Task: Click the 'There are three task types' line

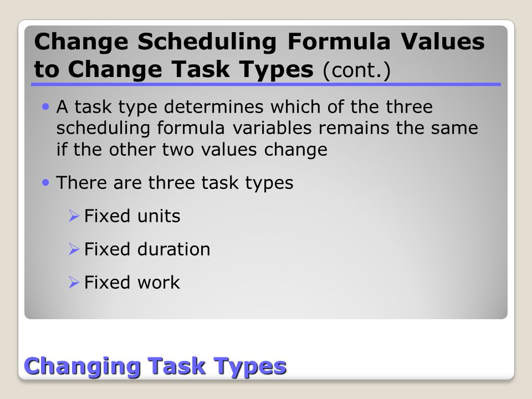Action: point(175,183)
